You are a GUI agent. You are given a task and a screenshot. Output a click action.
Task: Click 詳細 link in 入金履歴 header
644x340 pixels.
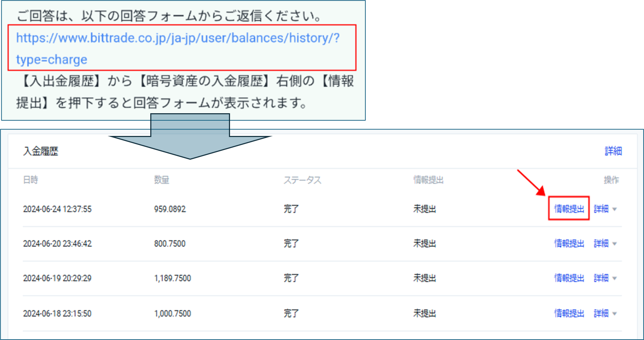pos(613,151)
